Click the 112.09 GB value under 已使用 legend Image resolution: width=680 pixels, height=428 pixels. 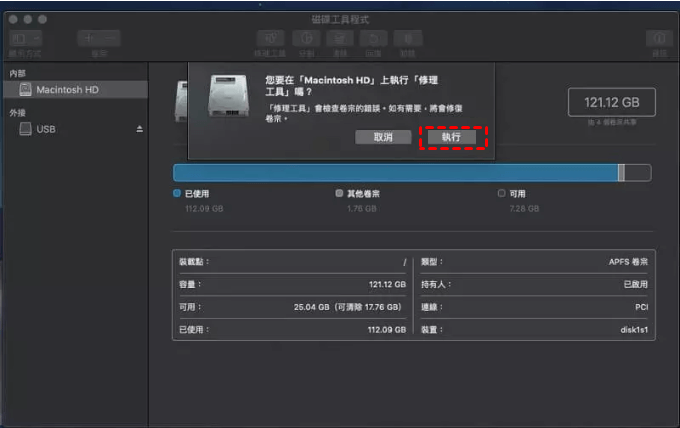(x=204, y=209)
